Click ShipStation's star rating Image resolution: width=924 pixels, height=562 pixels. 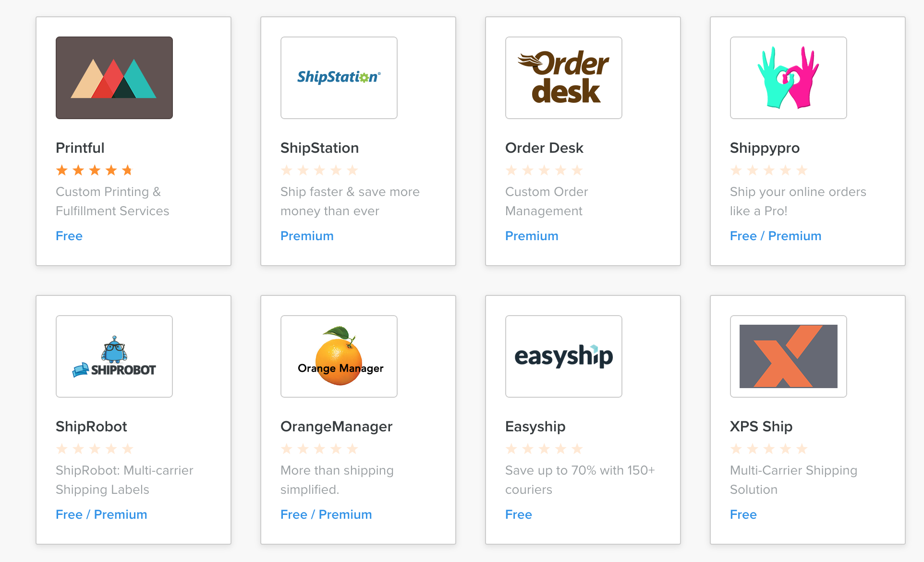pyautogui.click(x=319, y=170)
